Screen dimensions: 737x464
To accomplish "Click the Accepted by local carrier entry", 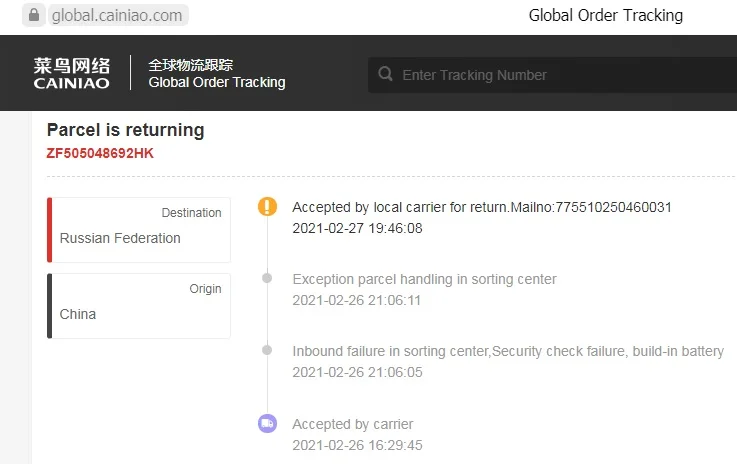I will coord(481,207).
